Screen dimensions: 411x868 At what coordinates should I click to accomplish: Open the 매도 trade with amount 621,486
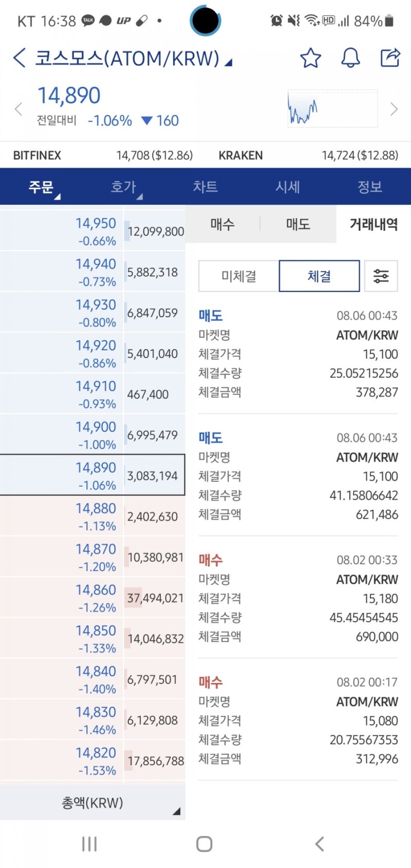tap(298, 476)
